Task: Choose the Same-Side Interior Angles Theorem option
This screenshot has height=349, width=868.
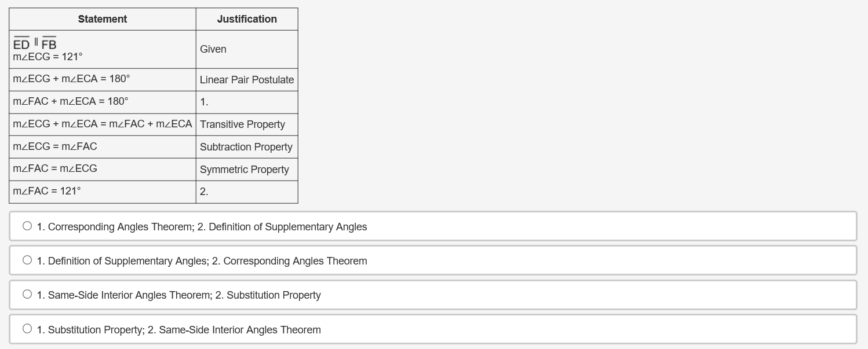Action: tap(27, 293)
